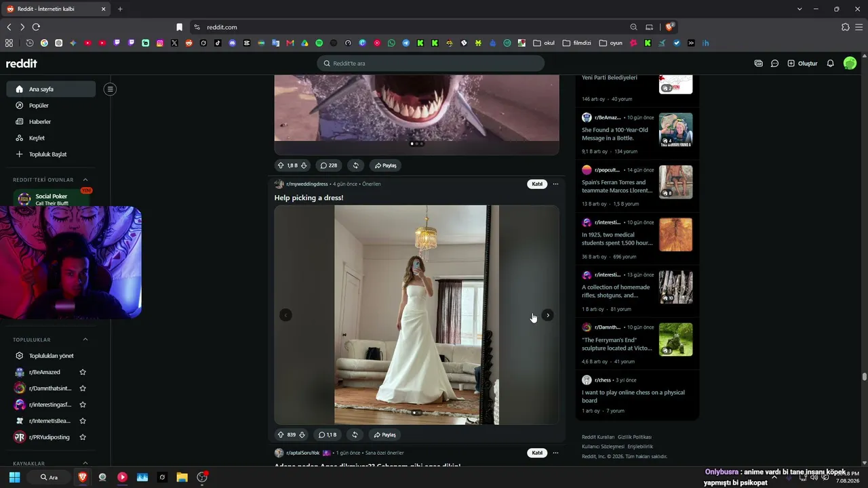868x488 pixels.
Task: Open more options on the r/aptalSoruYok post
Action: [x=555, y=453]
